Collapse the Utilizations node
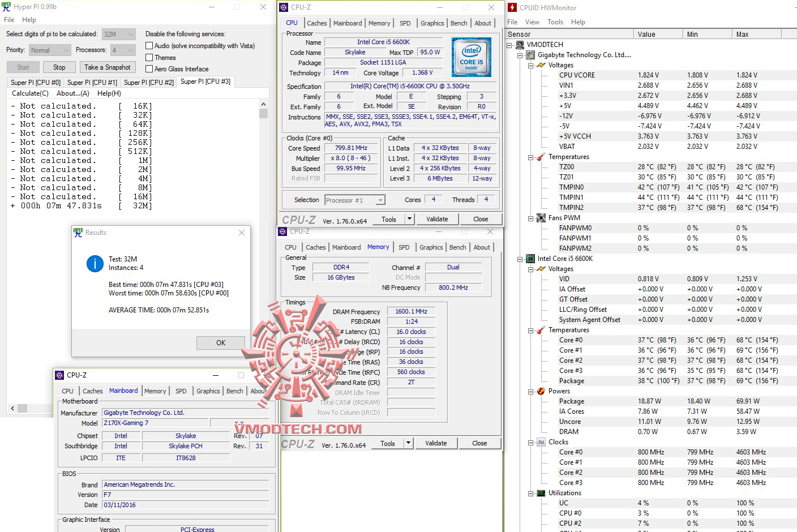The width and height of the screenshot is (797, 532). (531, 493)
